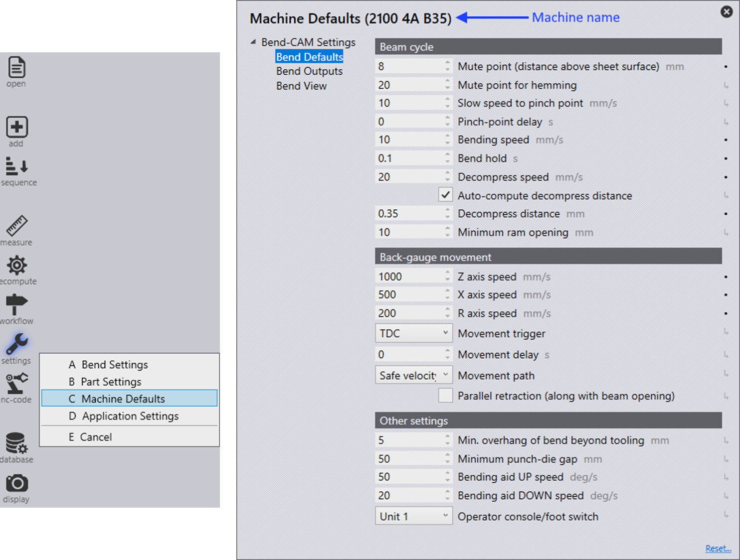The height and width of the screenshot is (560, 740).
Task: Open the sequence tool icon
Action: coord(17,166)
